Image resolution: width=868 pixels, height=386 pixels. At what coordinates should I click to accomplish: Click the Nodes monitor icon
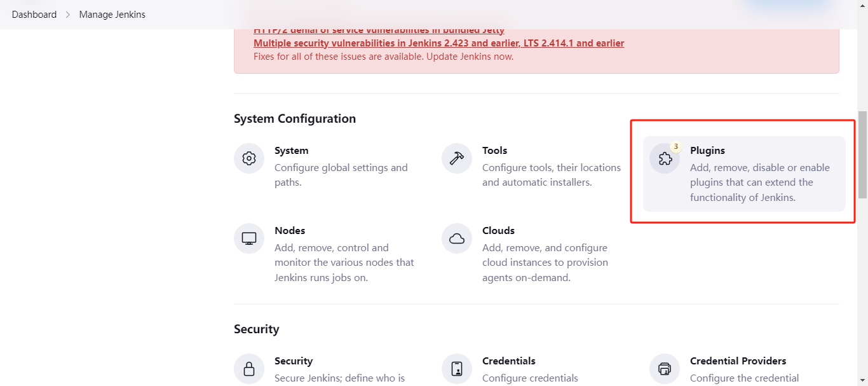tap(249, 238)
